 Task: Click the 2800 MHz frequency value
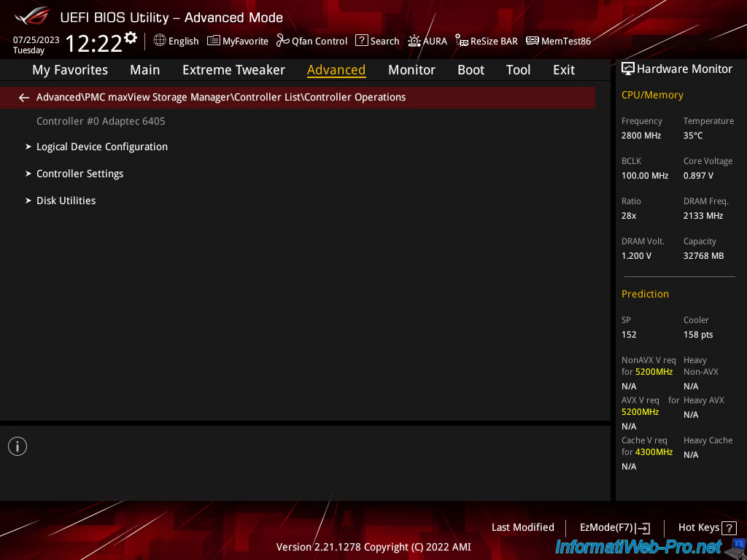(x=641, y=136)
